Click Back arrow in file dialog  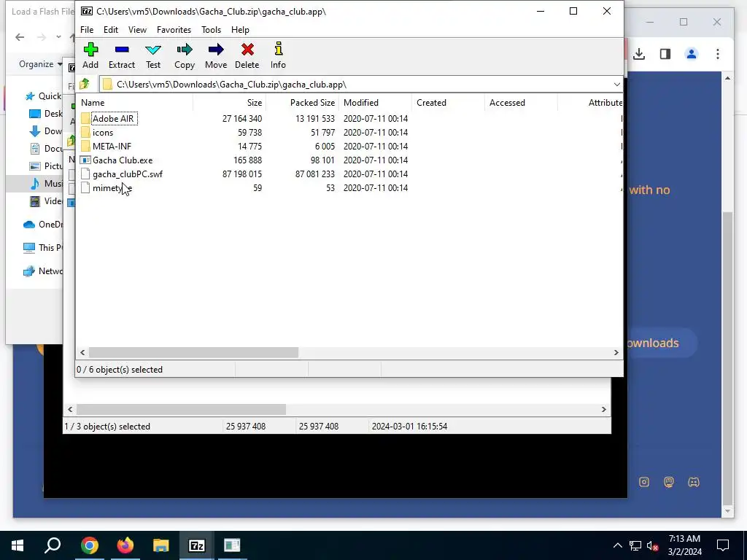point(20,36)
